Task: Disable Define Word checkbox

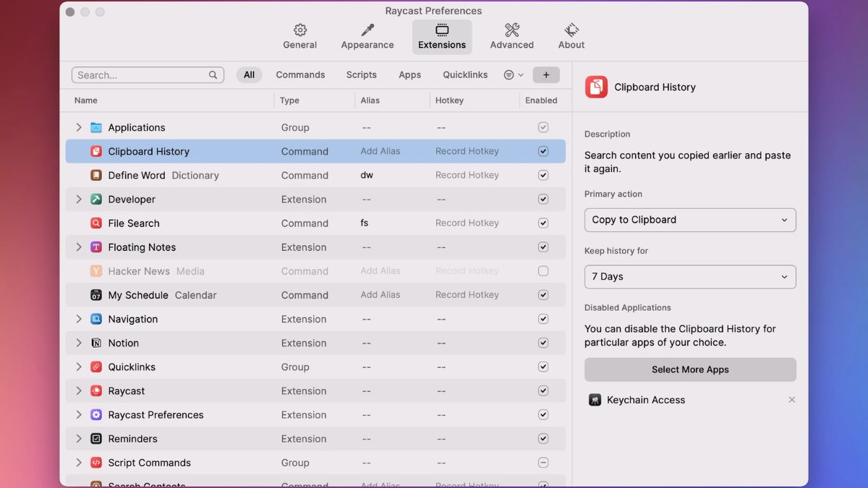Action: [543, 175]
